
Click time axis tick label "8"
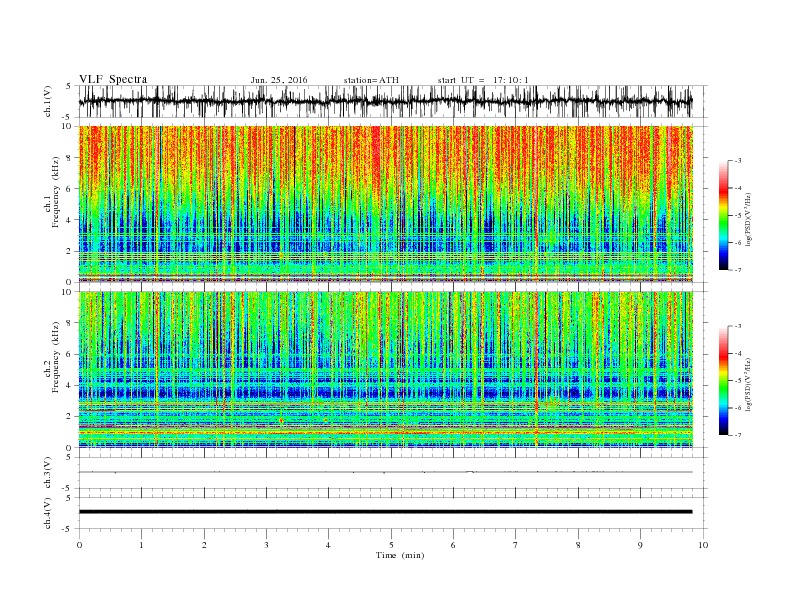pos(578,545)
